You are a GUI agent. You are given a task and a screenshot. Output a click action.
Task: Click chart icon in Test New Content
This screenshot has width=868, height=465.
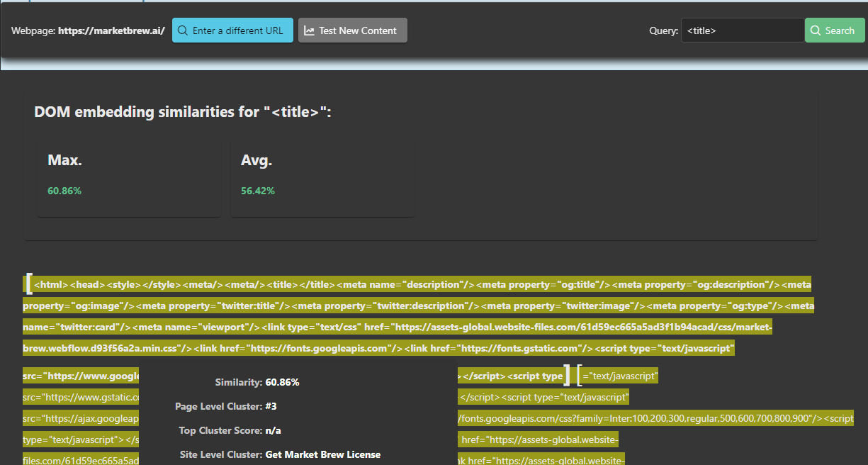[x=309, y=30]
